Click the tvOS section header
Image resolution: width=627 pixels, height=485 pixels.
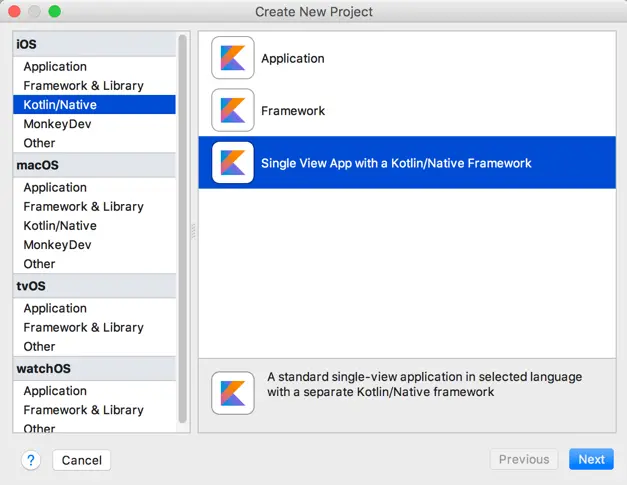point(94,286)
